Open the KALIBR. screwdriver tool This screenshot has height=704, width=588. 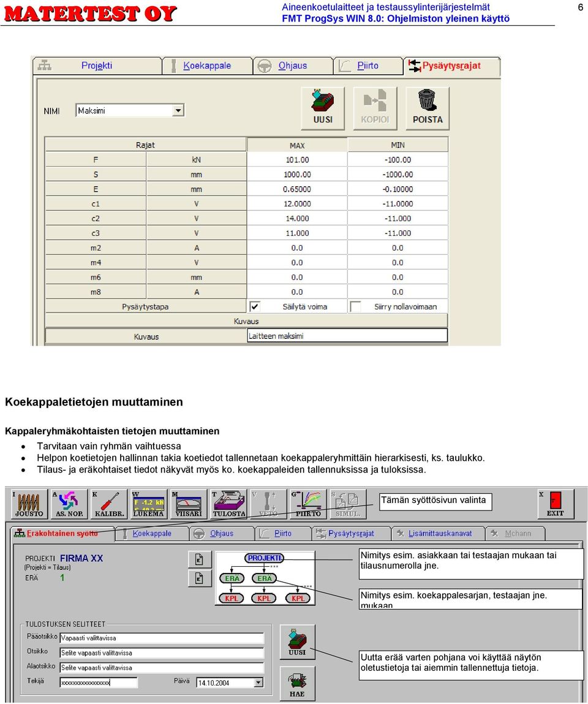pyautogui.click(x=109, y=504)
